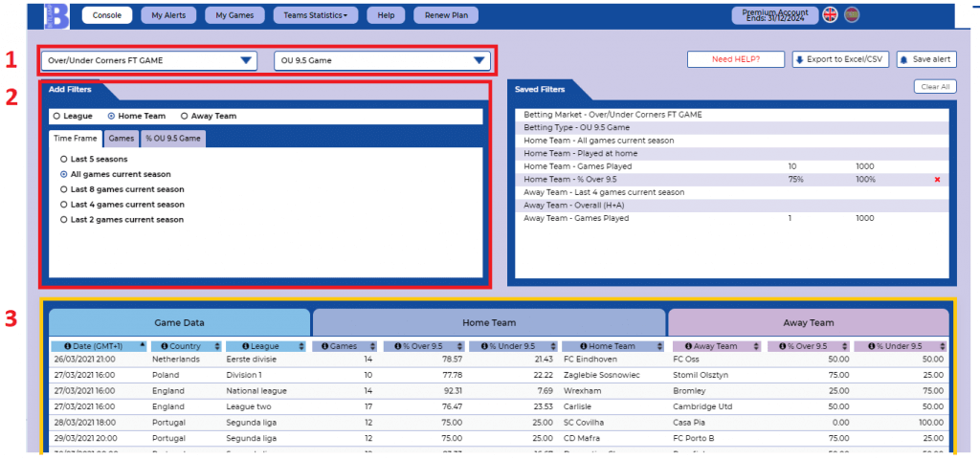
Task: Select League filter radio button
Action: tap(56, 116)
